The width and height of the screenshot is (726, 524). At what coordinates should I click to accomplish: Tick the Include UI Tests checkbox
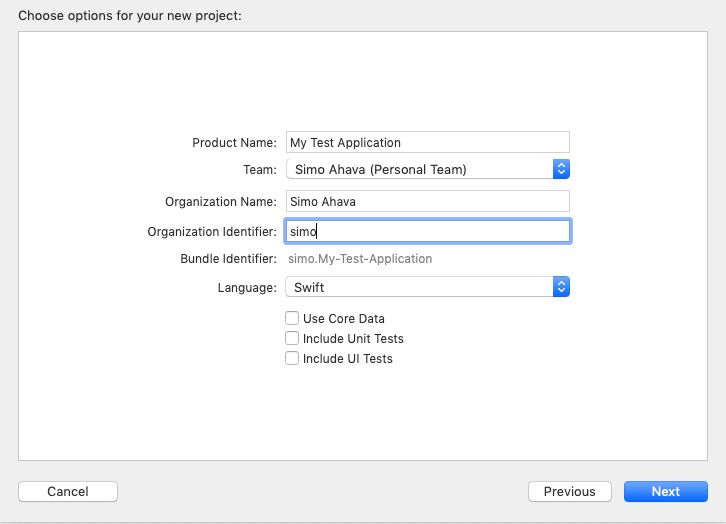coord(292,358)
